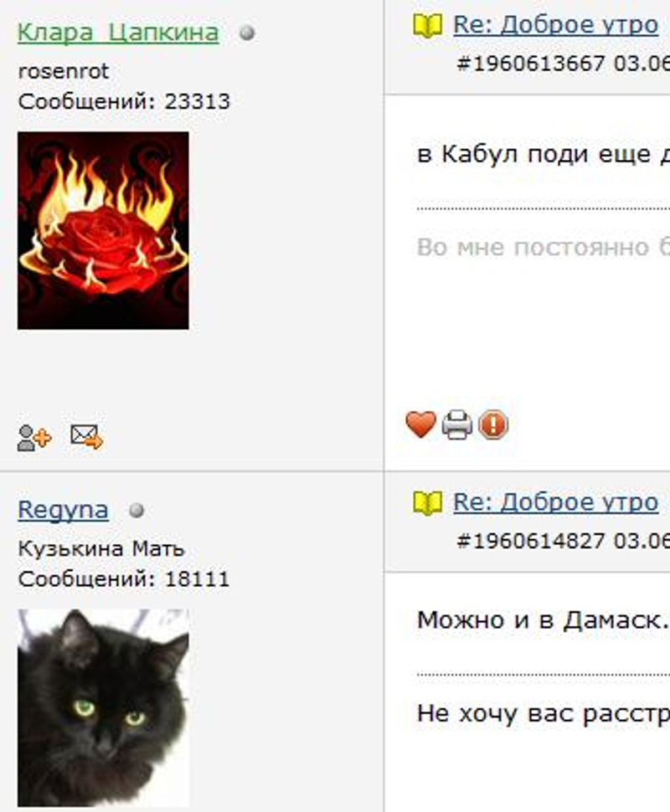Send private message to Клара Цапкина
The width and height of the screenshot is (670, 812).
pos(86,436)
